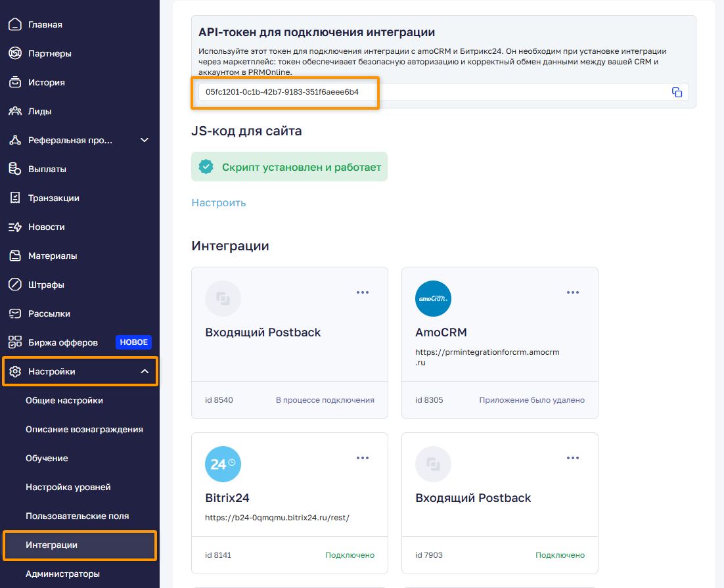Click the Новости sidebar icon
Image resolution: width=724 pixels, height=588 pixels.
[14, 227]
